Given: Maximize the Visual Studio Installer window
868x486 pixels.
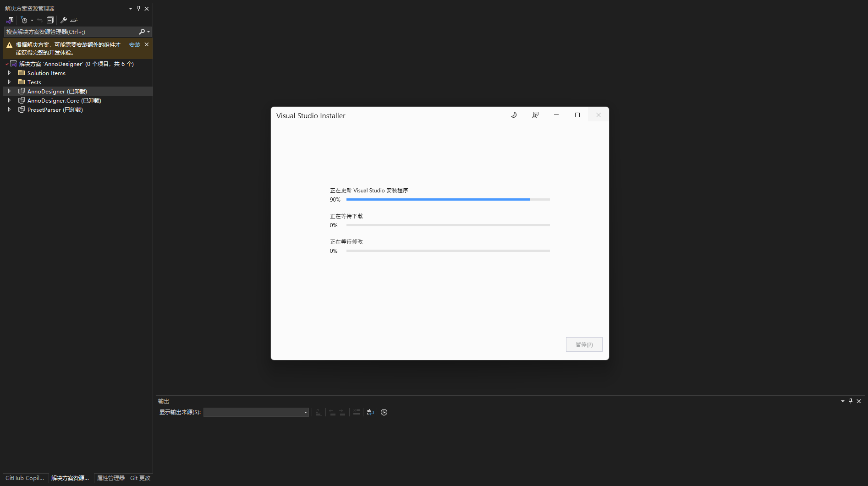Looking at the screenshot, I should coord(577,115).
